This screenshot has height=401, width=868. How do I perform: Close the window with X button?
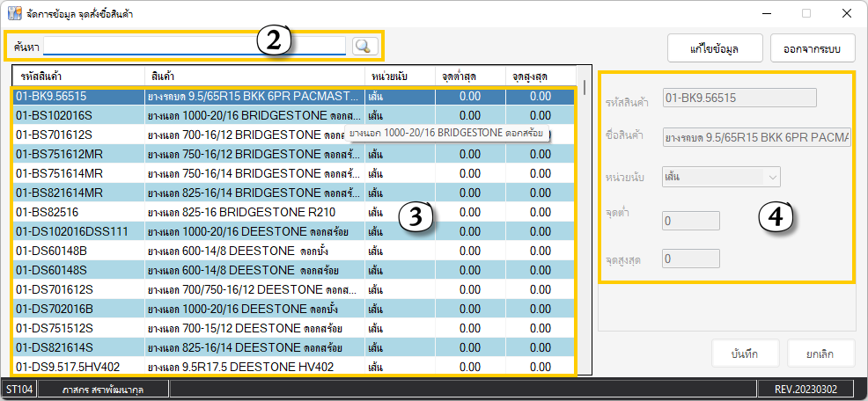point(846,13)
